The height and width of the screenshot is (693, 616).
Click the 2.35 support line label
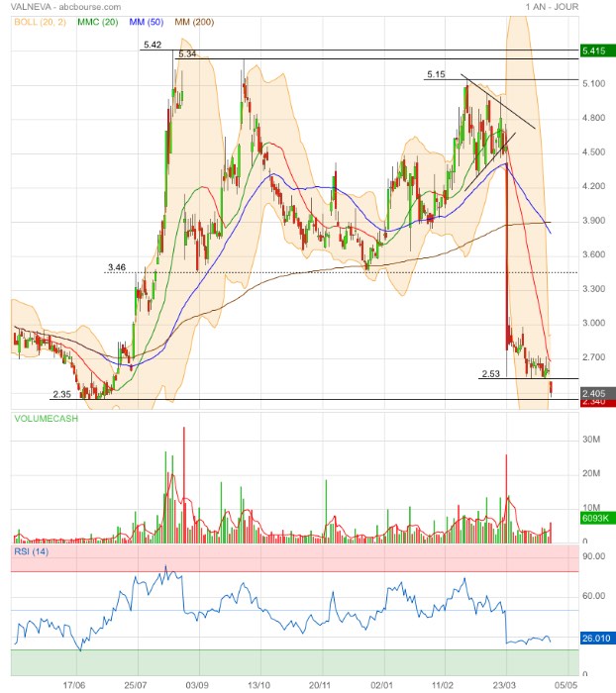click(x=62, y=394)
